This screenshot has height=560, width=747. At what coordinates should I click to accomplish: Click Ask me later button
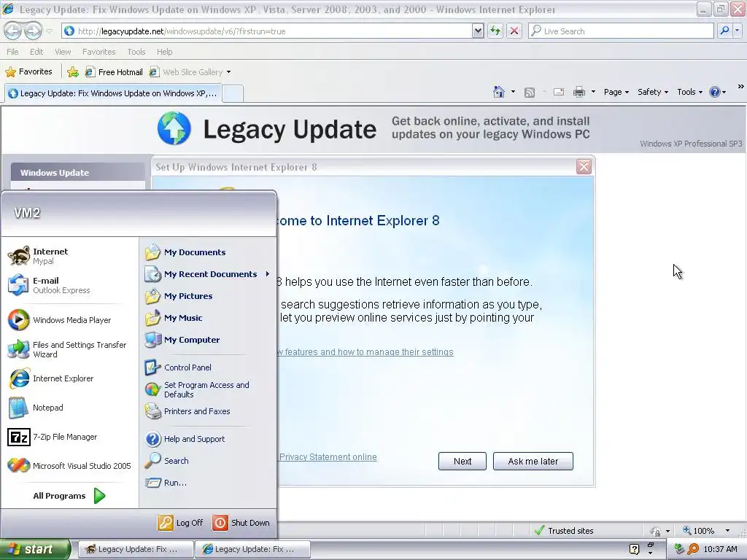(533, 461)
